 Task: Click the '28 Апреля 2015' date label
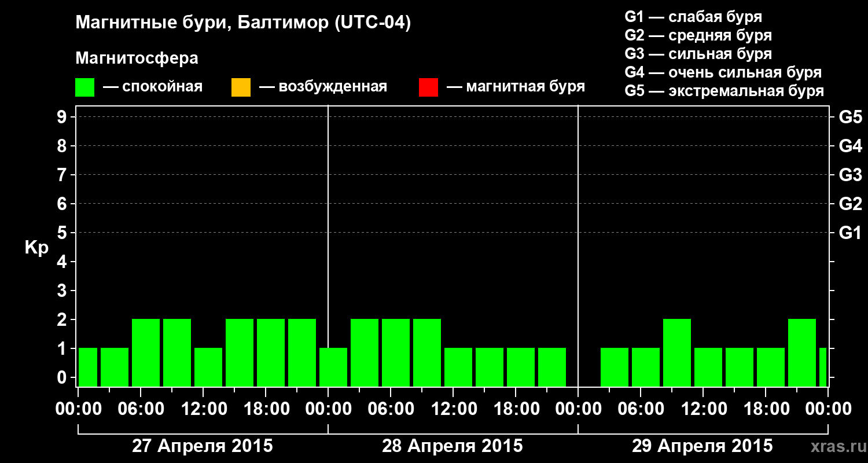pyautogui.click(x=453, y=446)
